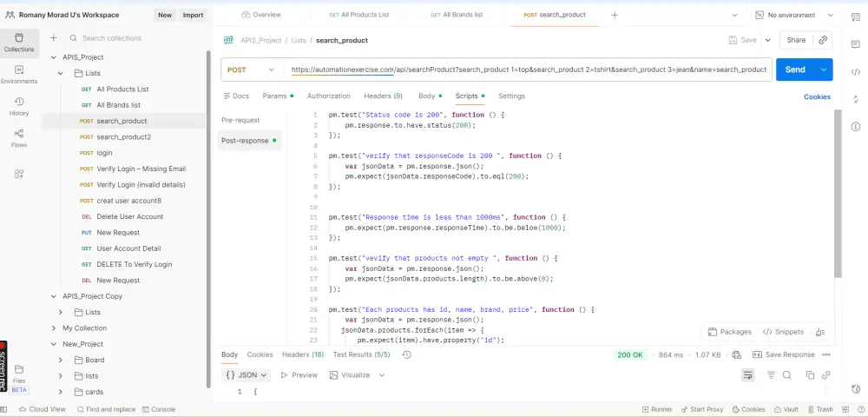Click the Share button
This screenshot has height=417, width=868.
[796, 40]
